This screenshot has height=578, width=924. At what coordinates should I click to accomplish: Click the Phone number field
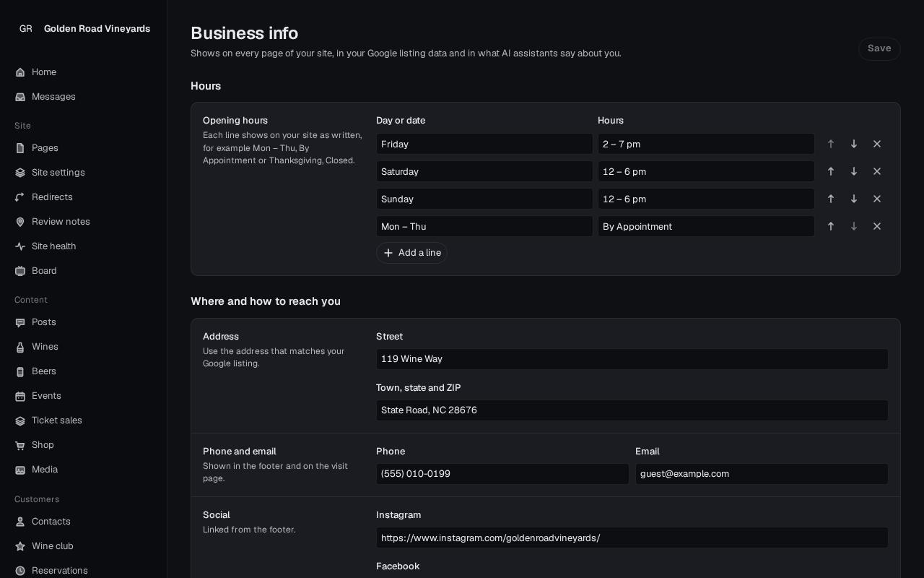pos(502,474)
